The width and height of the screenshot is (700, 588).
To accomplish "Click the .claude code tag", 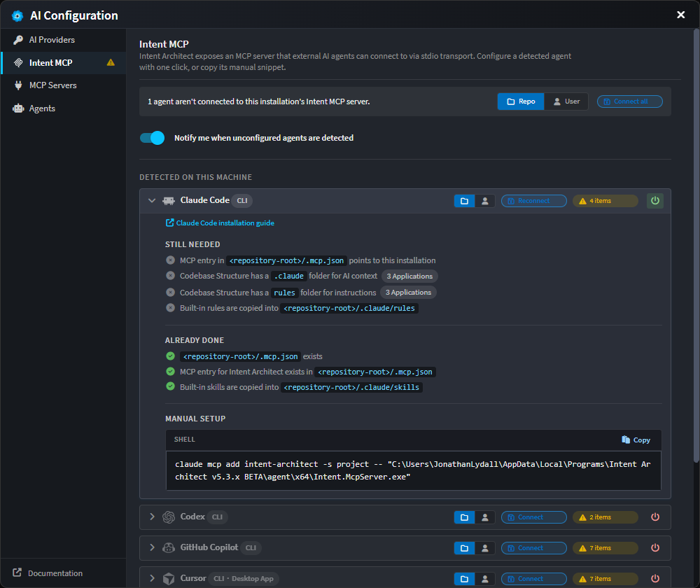I will [289, 276].
